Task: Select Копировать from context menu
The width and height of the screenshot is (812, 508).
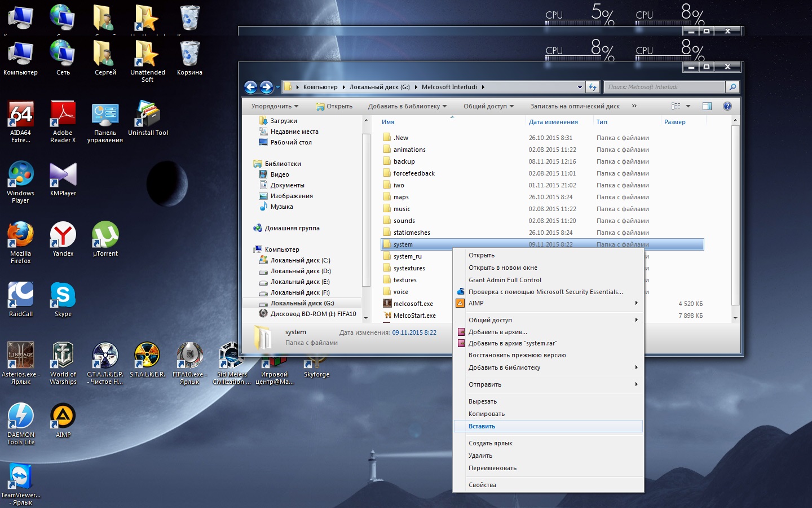Action: pyautogui.click(x=487, y=414)
